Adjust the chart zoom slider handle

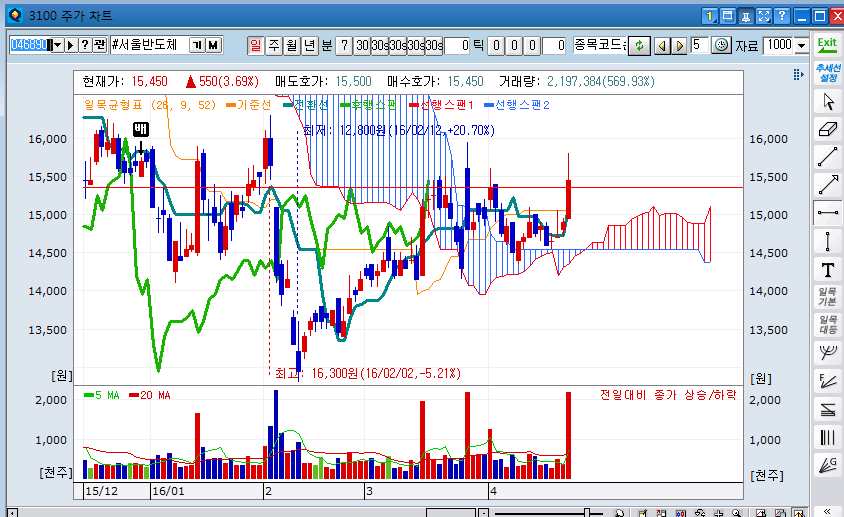click(x=588, y=512)
